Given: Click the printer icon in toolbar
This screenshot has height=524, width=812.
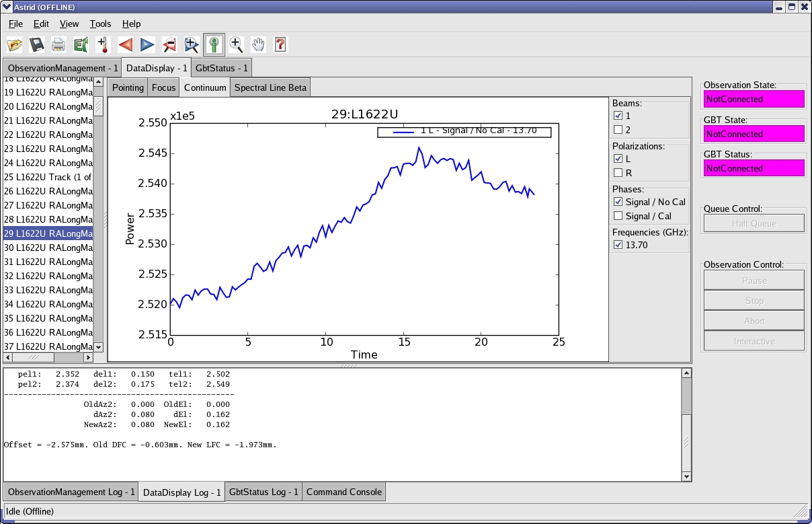Looking at the screenshot, I should pyautogui.click(x=59, y=45).
